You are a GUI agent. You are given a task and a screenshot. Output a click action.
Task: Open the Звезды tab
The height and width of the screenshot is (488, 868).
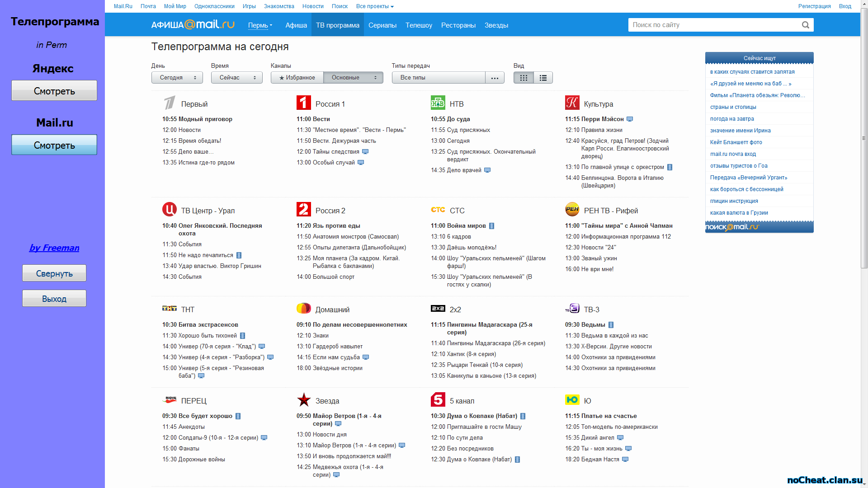click(496, 25)
